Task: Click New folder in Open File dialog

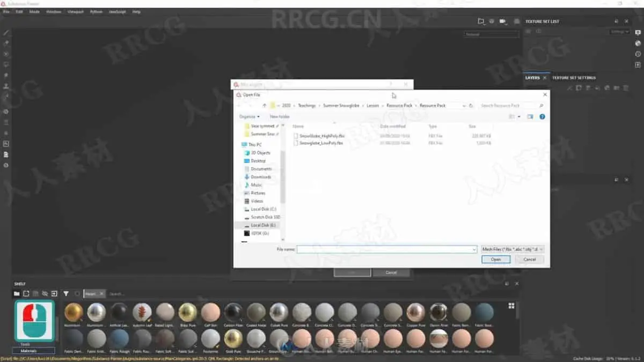Action: tap(280, 116)
